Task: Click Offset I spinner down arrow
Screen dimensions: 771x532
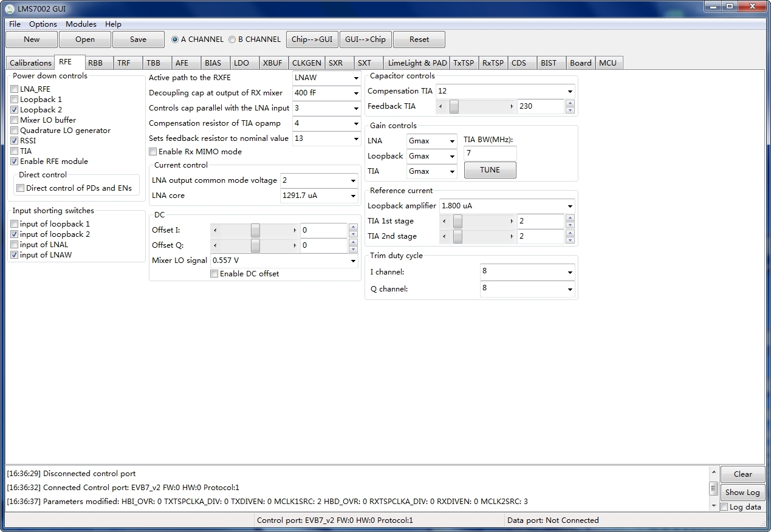Action: 353,234
